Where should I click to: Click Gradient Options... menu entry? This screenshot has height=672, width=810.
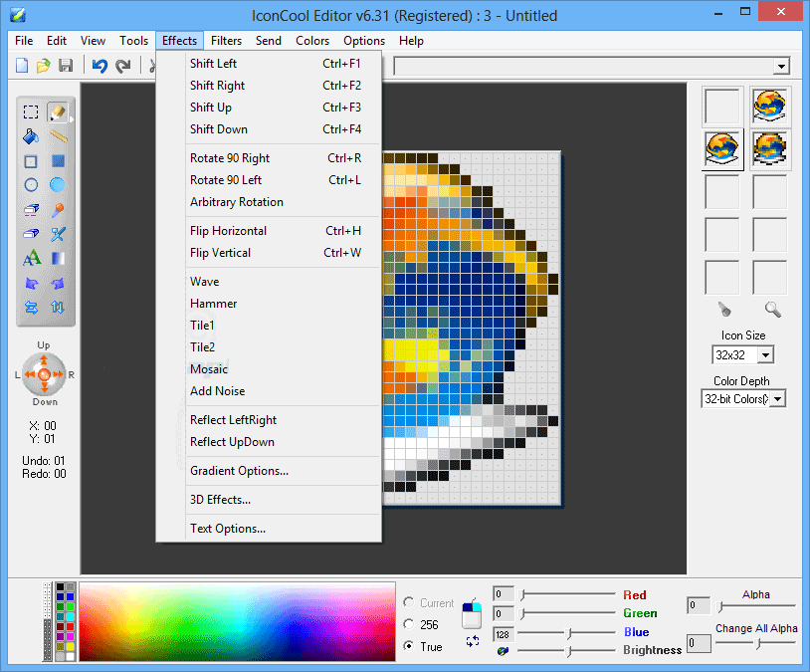point(239,471)
